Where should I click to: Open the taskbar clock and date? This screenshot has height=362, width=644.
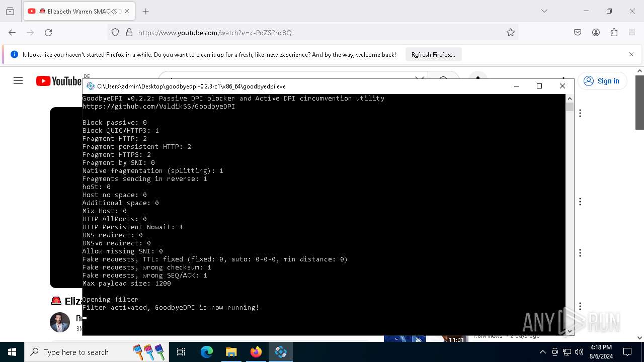601,352
